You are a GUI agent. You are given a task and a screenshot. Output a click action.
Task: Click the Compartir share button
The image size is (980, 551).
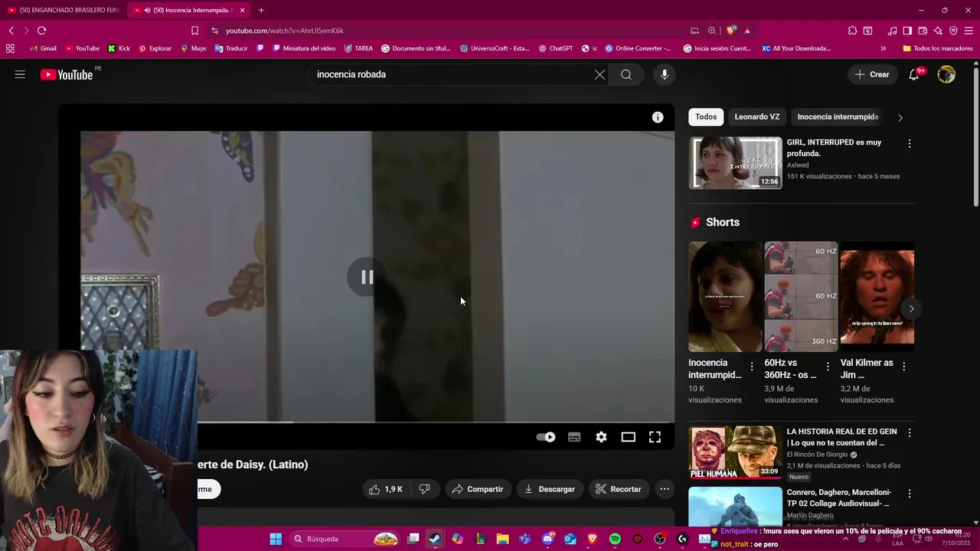pyautogui.click(x=478, y=489)
